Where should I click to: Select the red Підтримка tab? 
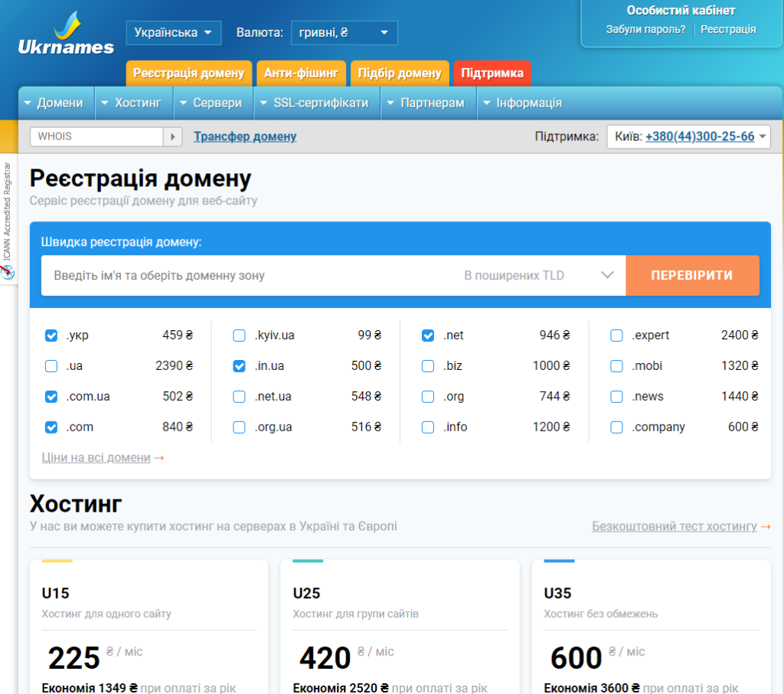[x=492, y=74]
